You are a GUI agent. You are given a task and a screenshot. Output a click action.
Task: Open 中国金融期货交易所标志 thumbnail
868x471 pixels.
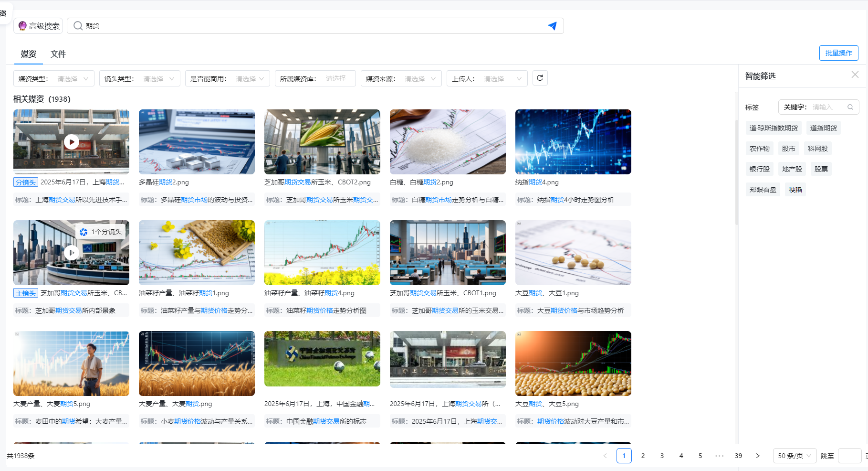322,359
